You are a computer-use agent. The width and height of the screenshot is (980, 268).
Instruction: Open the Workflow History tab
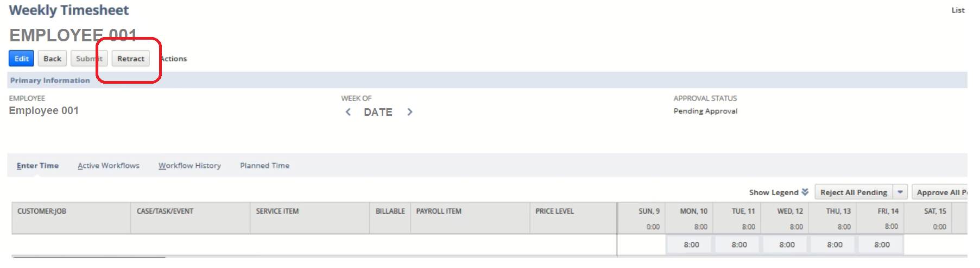(x=189, y=165)
